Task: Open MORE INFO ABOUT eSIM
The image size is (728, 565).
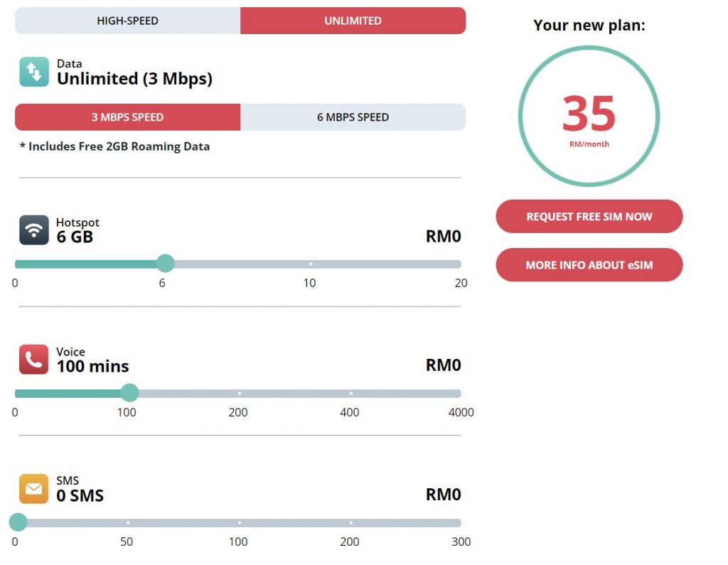Action: pyautogui.click(x=589, y=265)
